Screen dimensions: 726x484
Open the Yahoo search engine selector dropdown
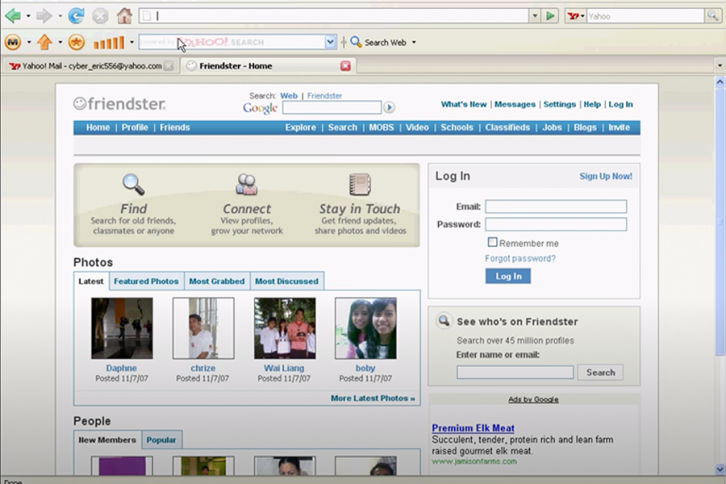coord(582,16)
